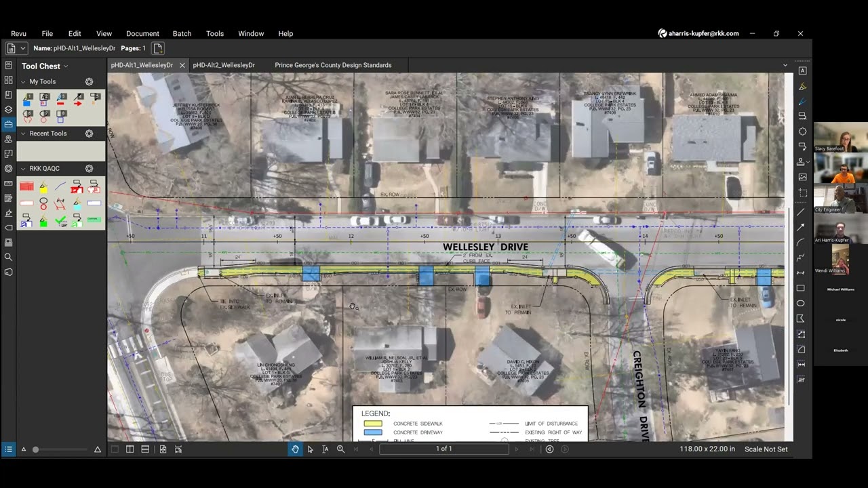Open the Window menu
The height and width of the screenshot is (488, 868).
point(251,33)
